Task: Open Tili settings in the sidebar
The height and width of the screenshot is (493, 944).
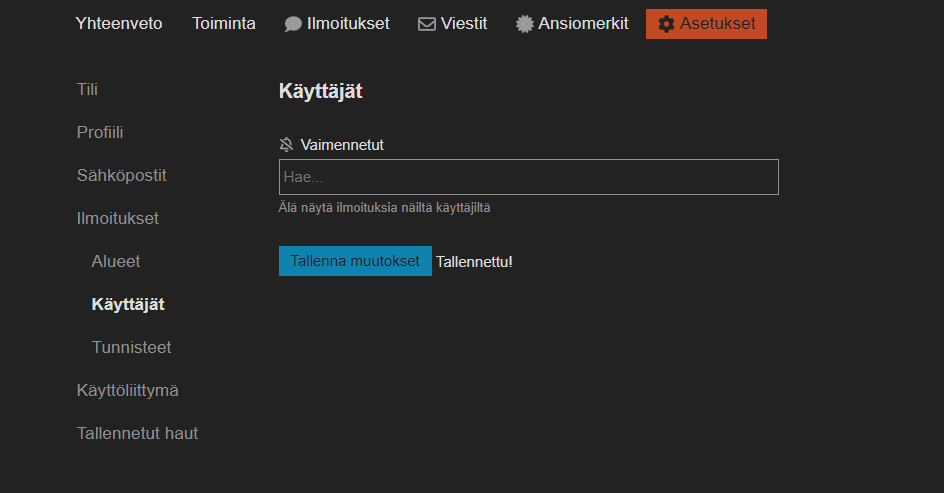Action: coord(87,90)
